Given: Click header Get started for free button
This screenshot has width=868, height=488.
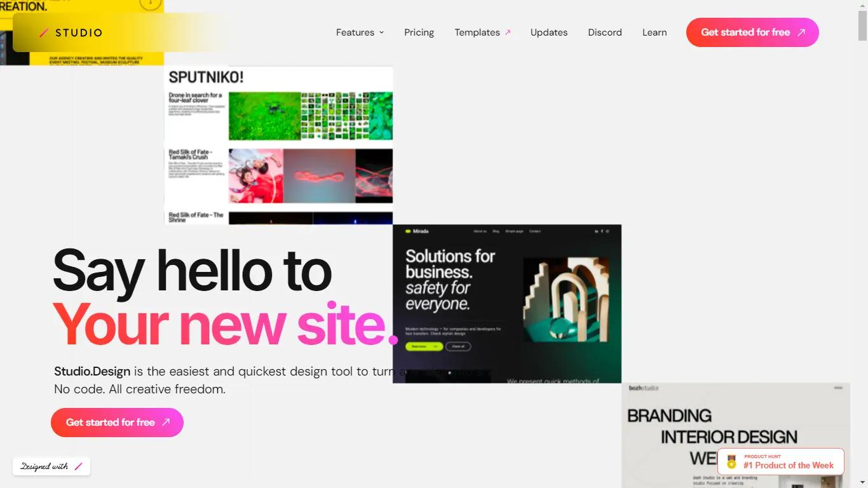Looking at the screenshot, I should pos(752,32).
